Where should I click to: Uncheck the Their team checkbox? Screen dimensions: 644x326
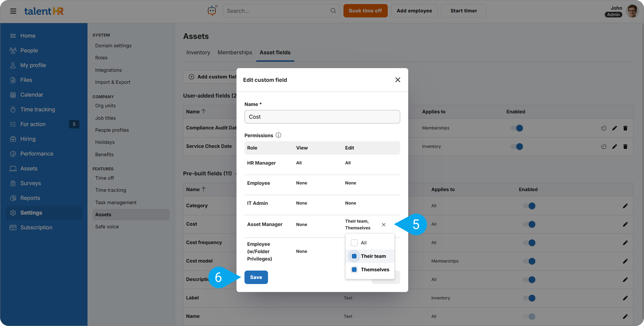pos(354,256)
